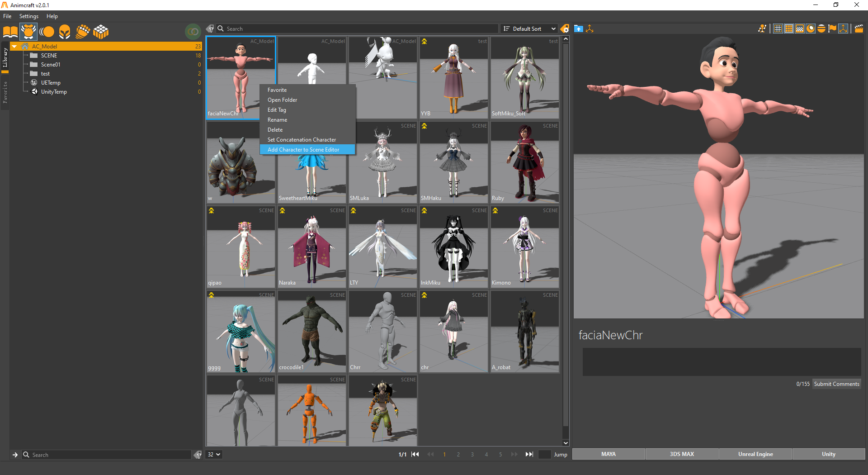This screenshot has height=475, width=868.
Task: Open the book-shaped library icon
Action: tap(10, 32)
